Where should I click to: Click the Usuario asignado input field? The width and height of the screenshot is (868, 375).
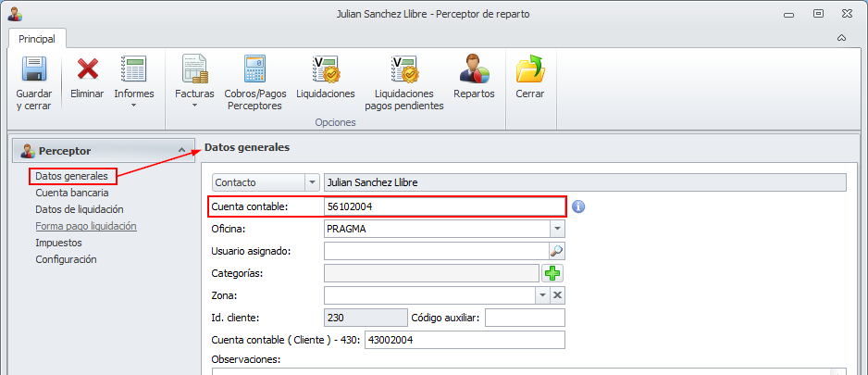436,251
